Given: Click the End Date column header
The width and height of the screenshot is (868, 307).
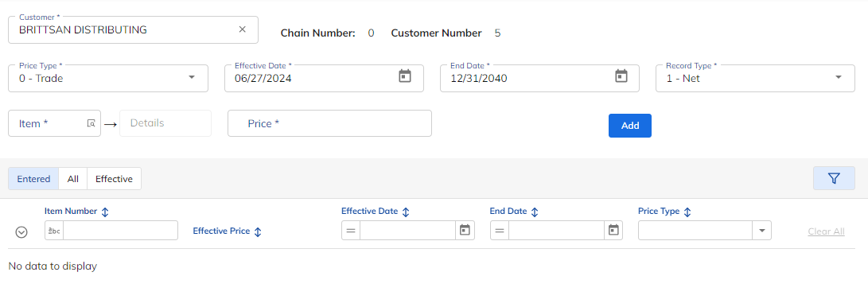Looking at the screenshot, I should [x=508, y=212].
